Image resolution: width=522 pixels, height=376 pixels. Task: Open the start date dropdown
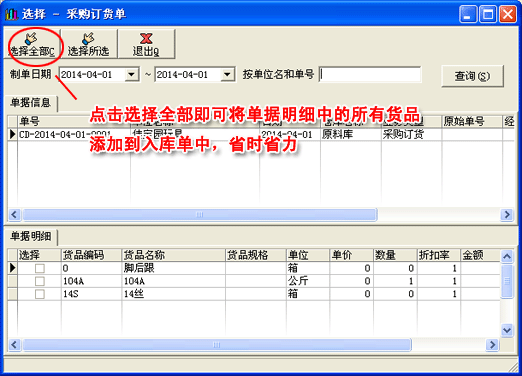132,74
